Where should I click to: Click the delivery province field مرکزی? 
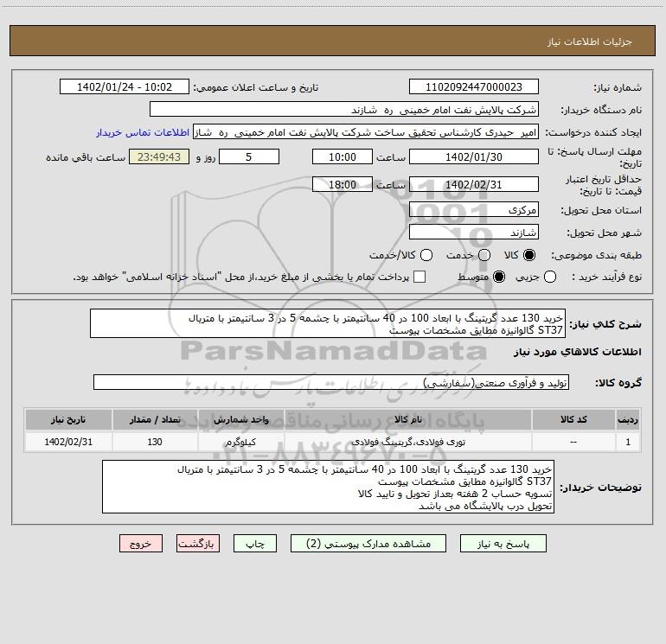[x=474, y=209]
